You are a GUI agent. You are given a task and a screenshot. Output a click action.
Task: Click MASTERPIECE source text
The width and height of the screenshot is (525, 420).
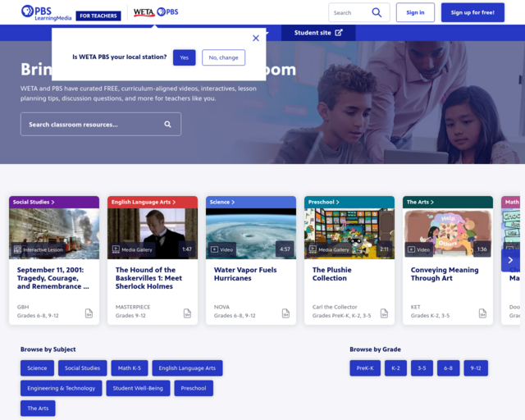tap(133, 307)
